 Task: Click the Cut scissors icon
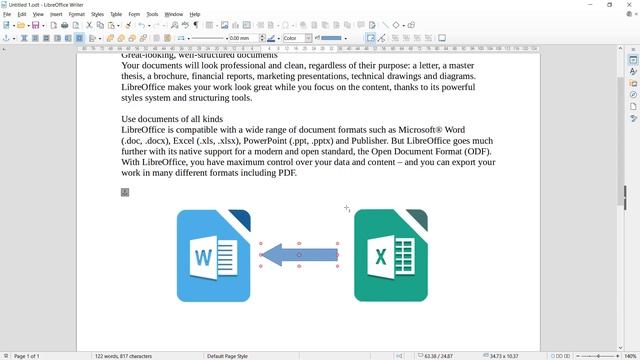[89, 25]
